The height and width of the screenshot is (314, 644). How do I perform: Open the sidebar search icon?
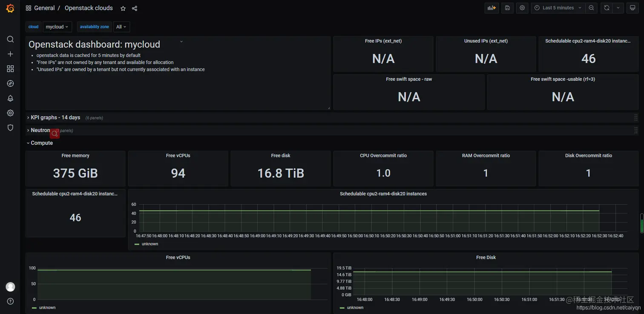click(10, 39)
